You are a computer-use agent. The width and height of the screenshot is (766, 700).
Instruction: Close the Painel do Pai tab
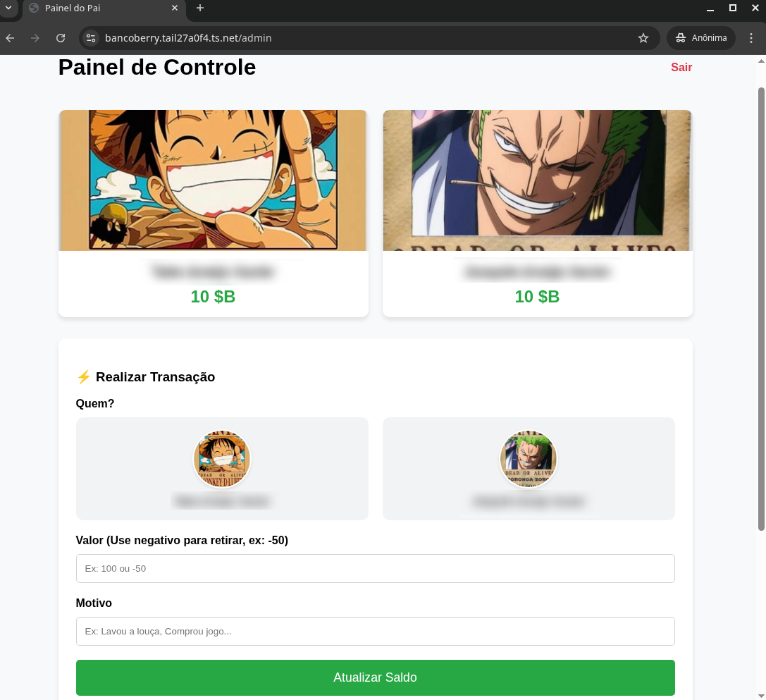(175, 8)
